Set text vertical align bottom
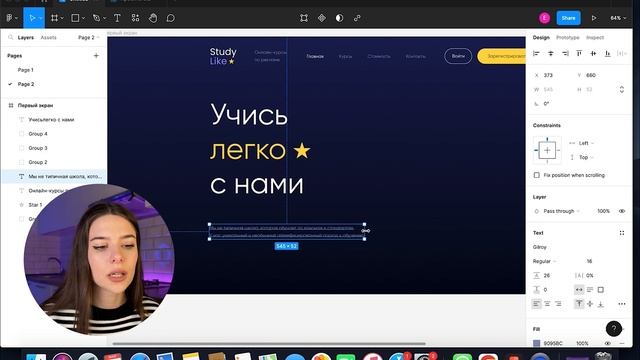 coord(600,304)
